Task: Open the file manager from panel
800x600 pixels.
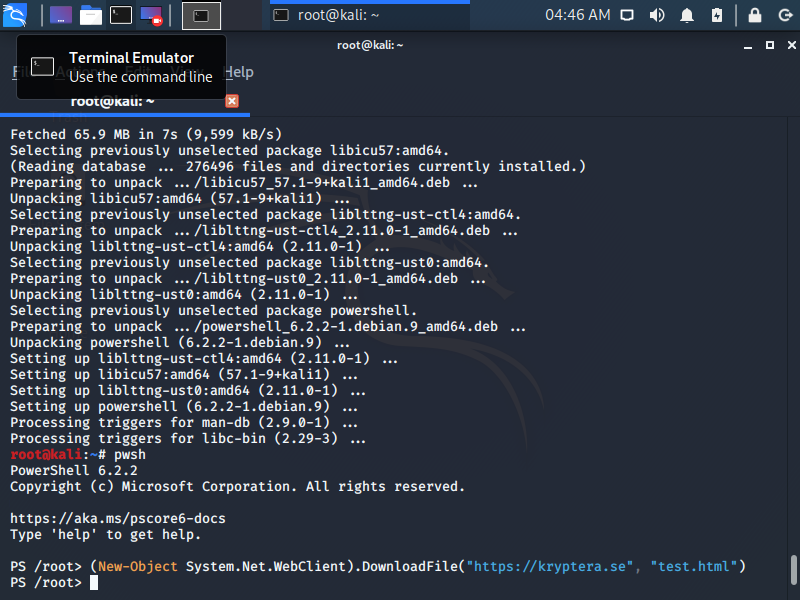Action: click(91, 15)
